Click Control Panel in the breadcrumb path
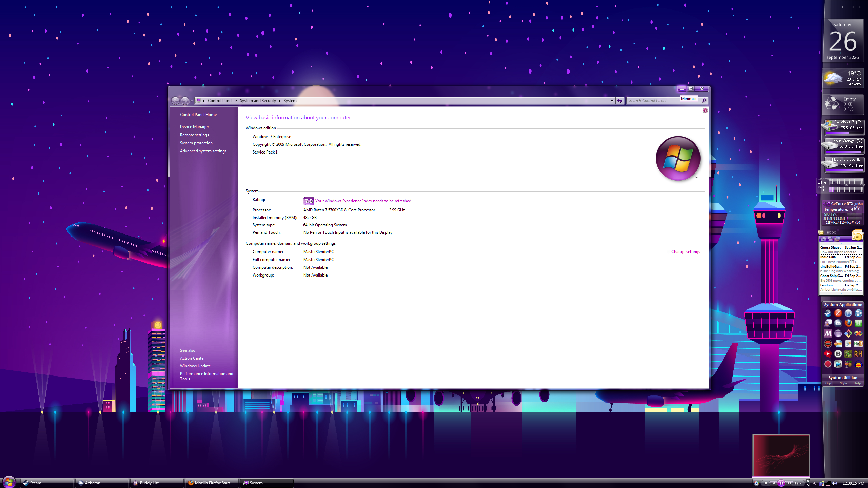This screenshot has height=488, width=868. 220,101
